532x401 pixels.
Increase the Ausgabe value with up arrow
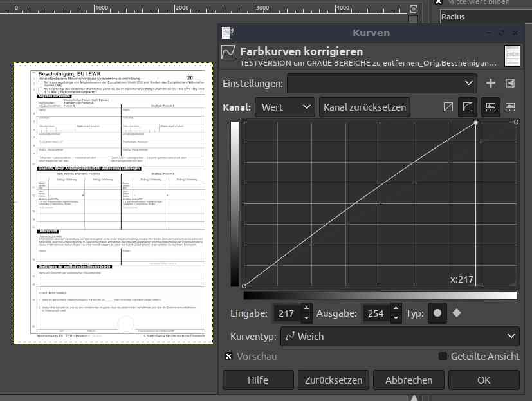396,310
